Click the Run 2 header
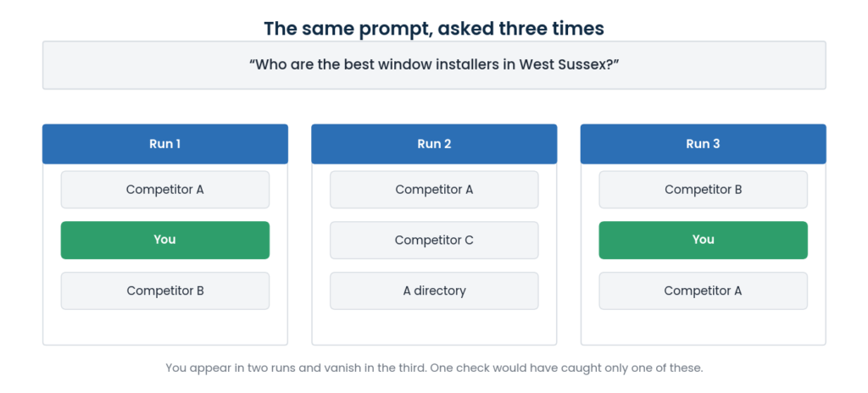The image size is (868, 393). [x=434, y=144]
